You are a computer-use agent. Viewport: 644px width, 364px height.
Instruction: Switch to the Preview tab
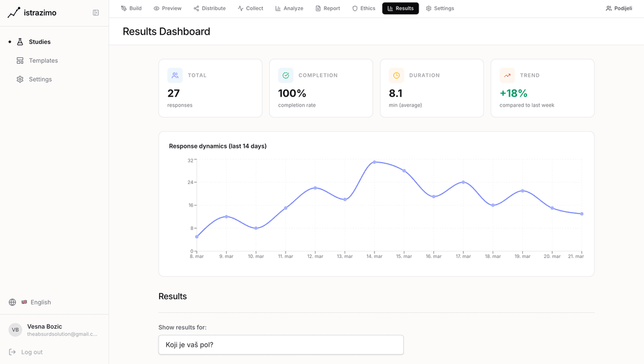point(167,8)
